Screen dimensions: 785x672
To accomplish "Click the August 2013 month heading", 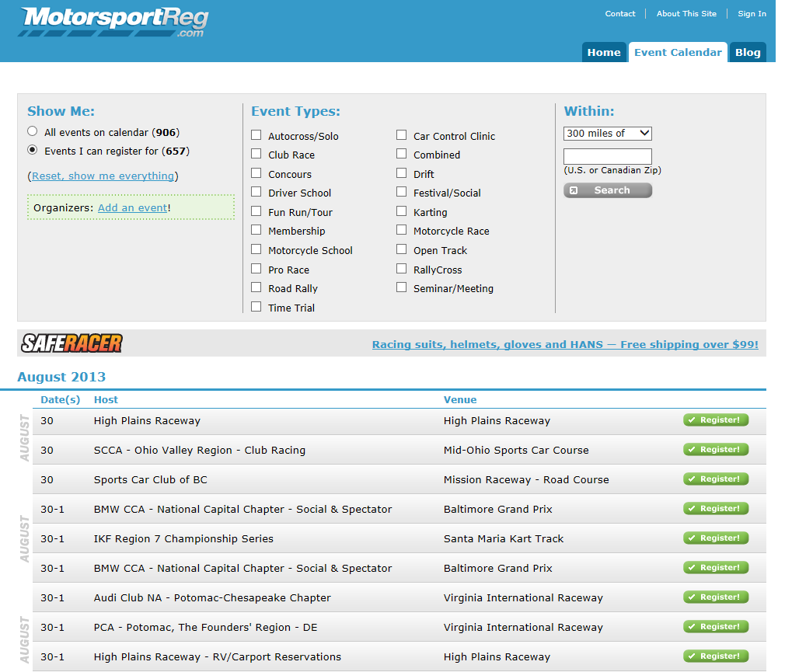I will [x=61, y=377].
